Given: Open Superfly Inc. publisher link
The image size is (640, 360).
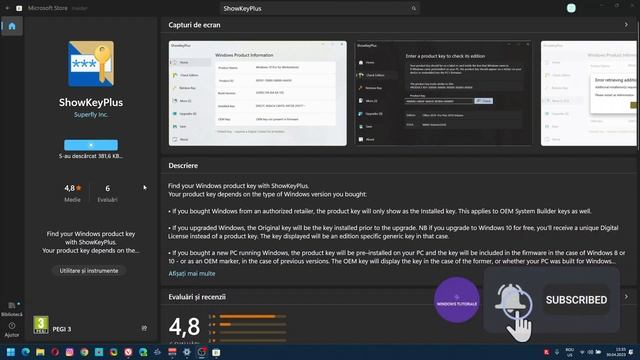Looking at the screenshot, I should [x=91, y=115].
